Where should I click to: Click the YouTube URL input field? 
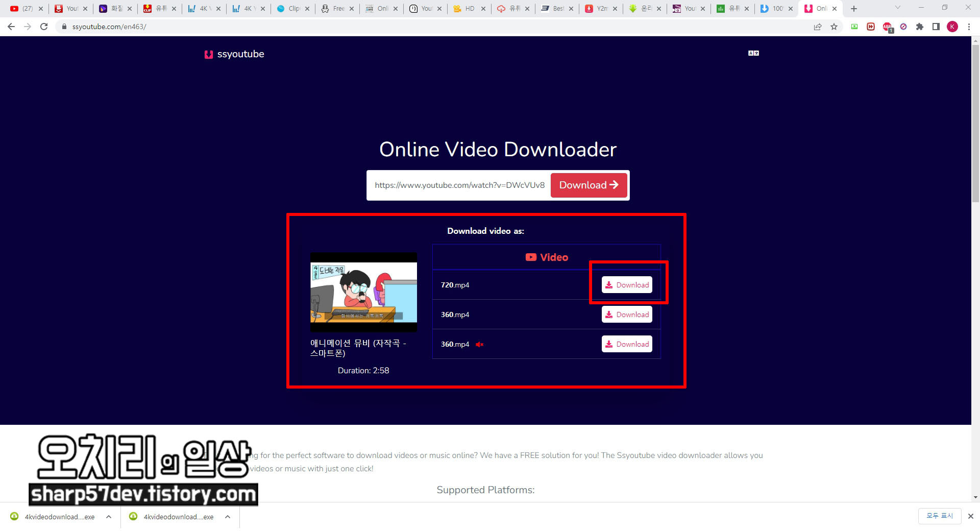tap(459, 185)
